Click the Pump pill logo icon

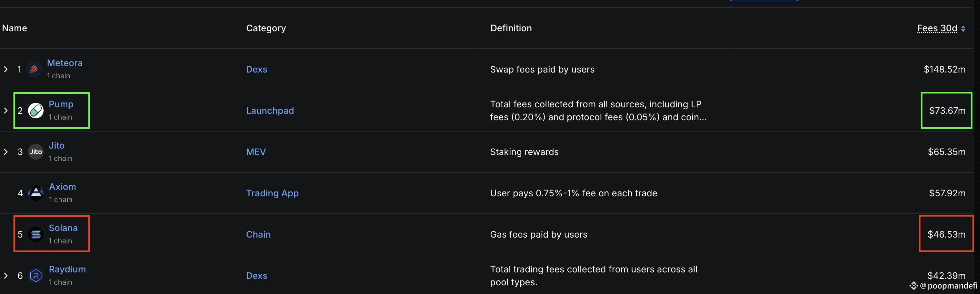pos(36,111)
